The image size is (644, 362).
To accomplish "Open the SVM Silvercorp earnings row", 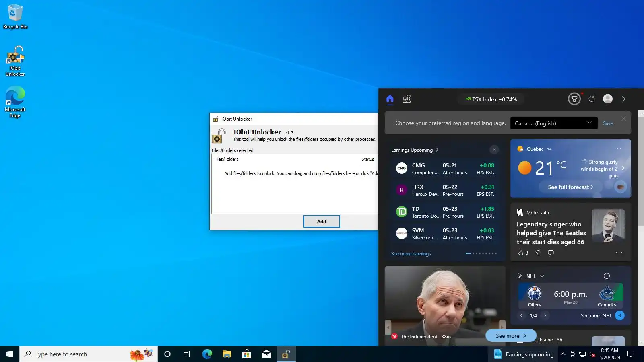I will click(445, 234).
